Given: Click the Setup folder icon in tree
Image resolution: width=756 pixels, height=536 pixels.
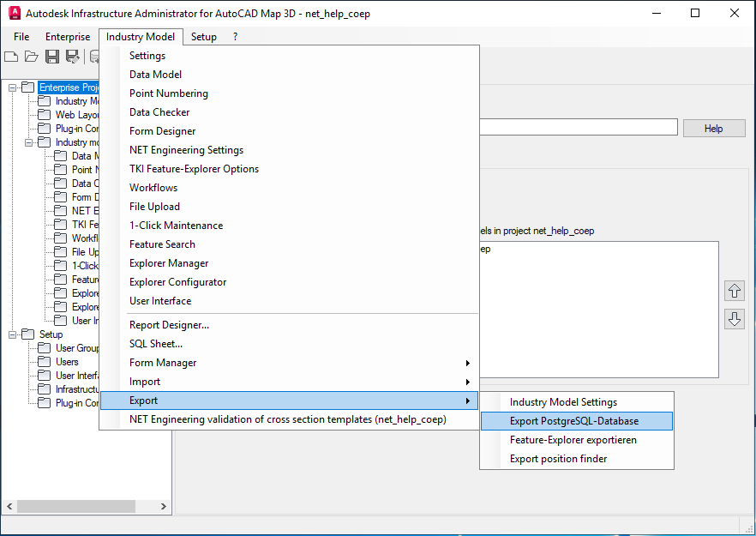Looking at the screenshot, I should point(28,334).
